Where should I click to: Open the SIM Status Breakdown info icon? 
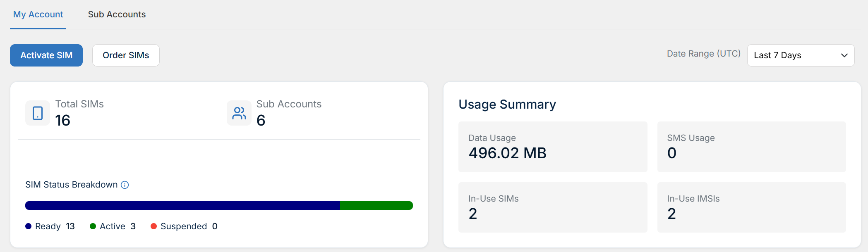click(125, 185)
